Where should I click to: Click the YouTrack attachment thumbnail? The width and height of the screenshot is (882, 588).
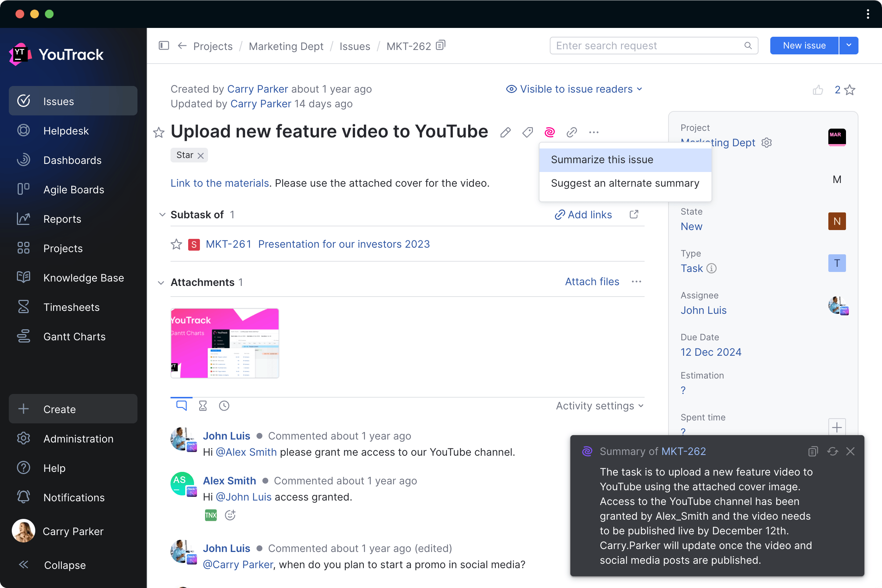point(225,343)
